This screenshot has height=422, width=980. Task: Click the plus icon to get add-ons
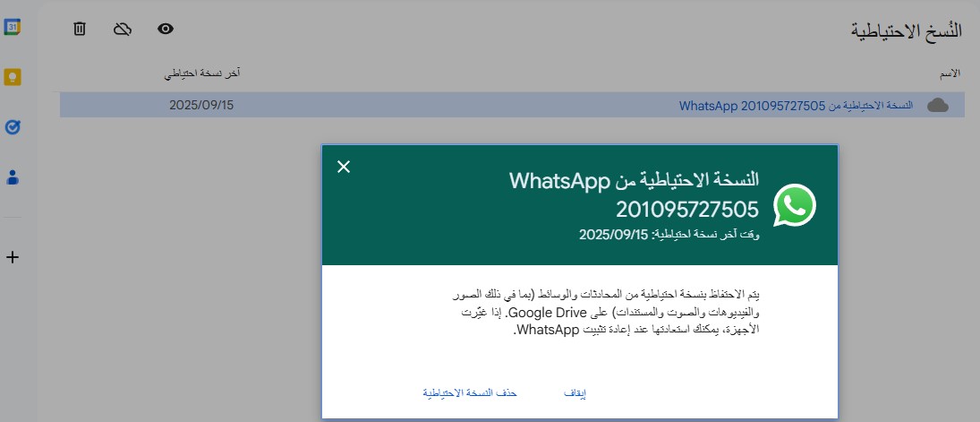click(13, 258)
